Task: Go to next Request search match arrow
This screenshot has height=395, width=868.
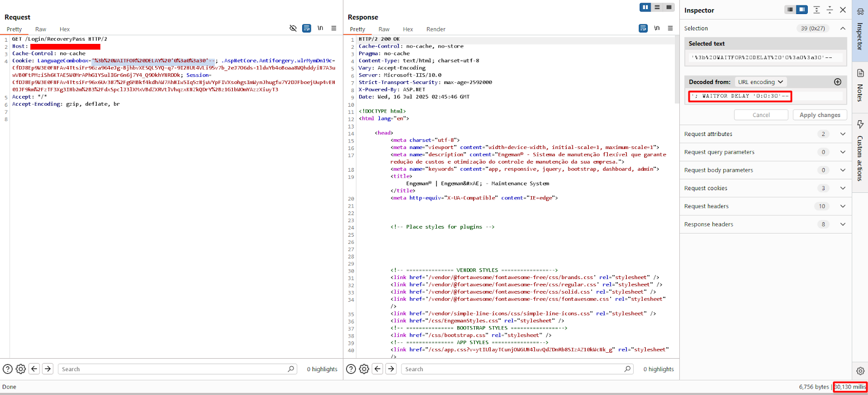Action: point(48,369)
